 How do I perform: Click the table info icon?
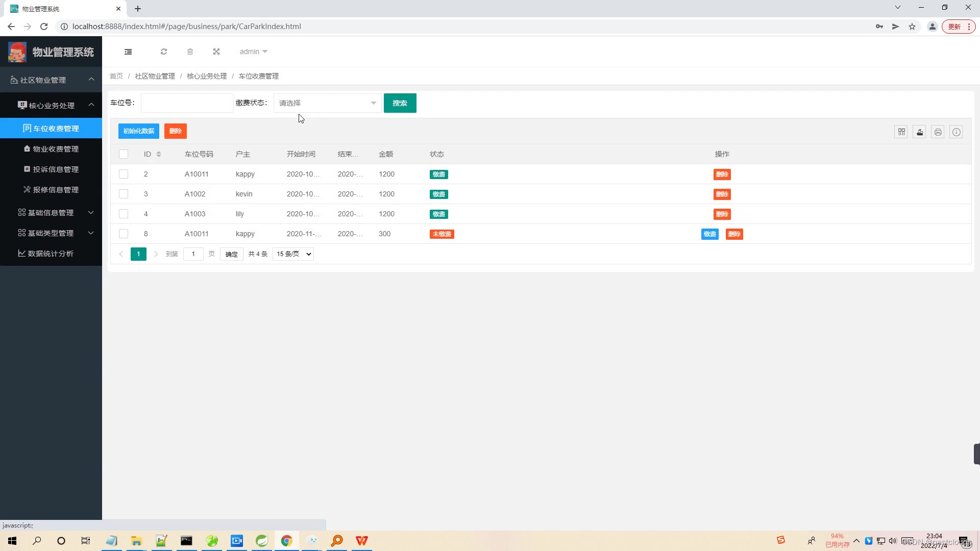(957, 132)
